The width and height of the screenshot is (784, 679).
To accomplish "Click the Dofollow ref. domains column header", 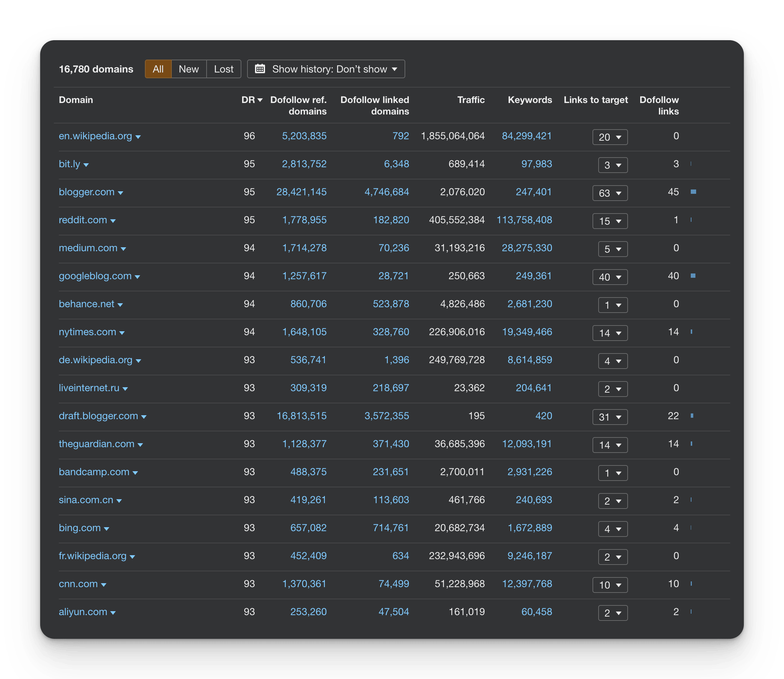I will tap(298, 106).
